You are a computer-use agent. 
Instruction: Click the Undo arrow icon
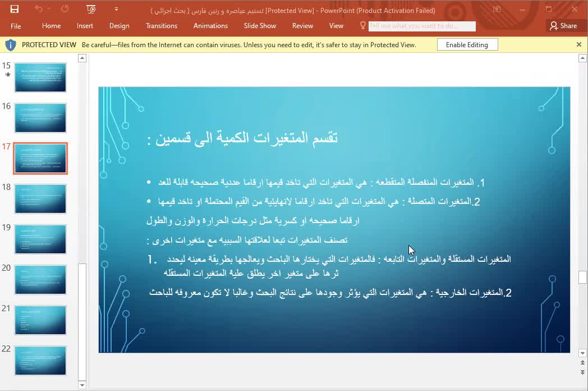coord(39,8)
